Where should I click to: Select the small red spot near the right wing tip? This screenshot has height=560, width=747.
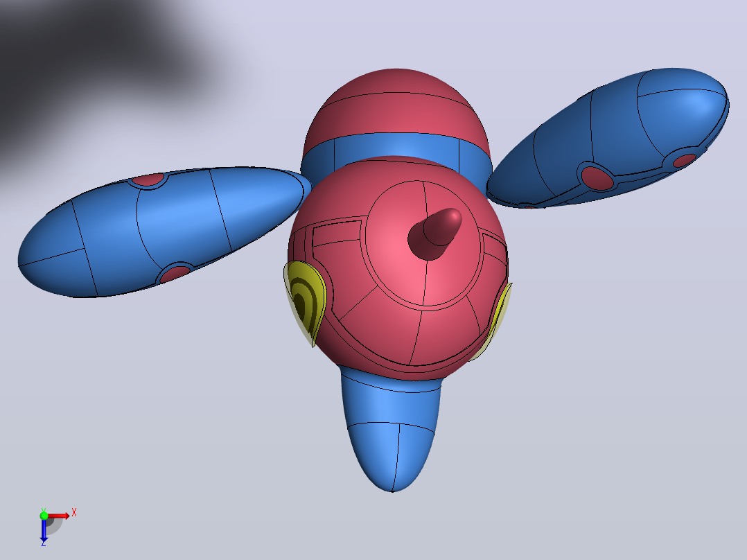685,160
